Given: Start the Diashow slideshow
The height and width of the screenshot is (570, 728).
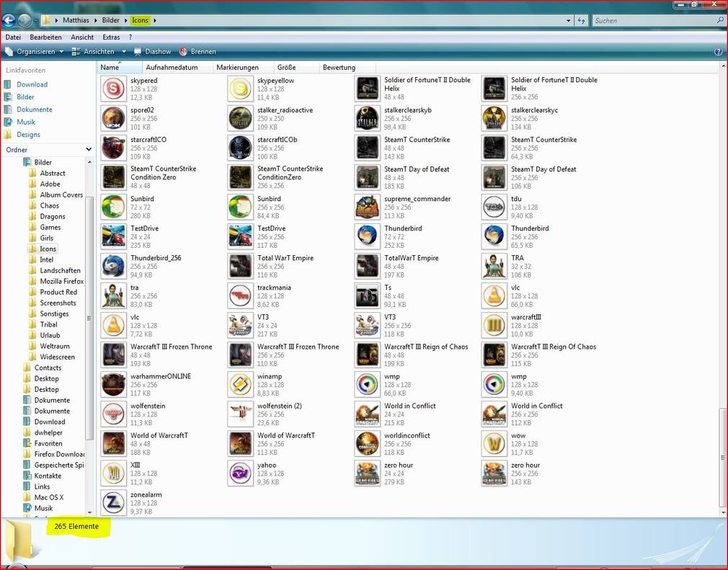Looking at the screenshot, I should coord(153,51).
